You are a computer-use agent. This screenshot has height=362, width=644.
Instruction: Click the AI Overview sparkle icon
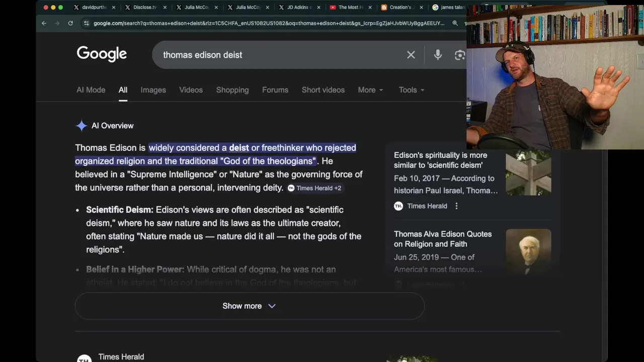(82, 126)
